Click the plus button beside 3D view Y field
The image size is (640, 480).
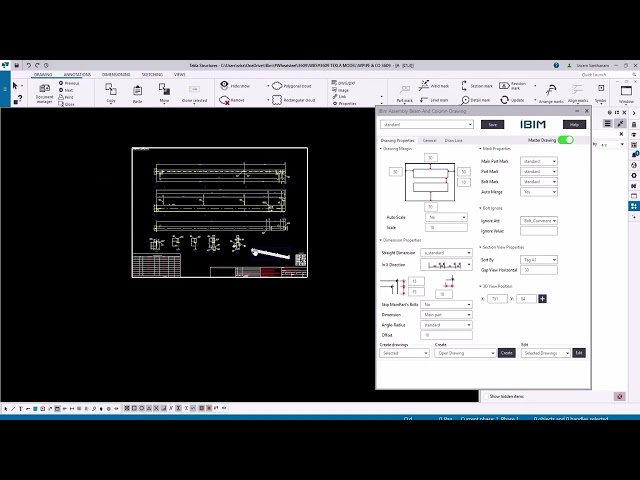click(542, 299)
